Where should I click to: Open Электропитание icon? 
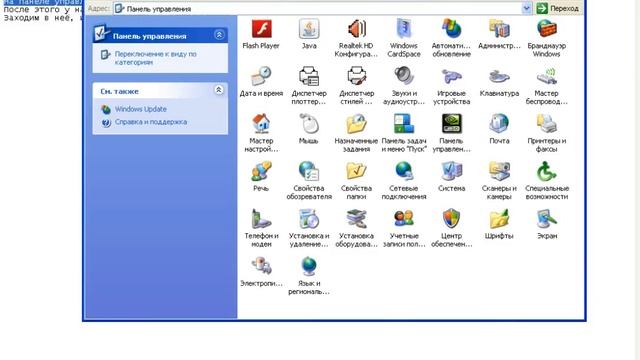[261, 266]
